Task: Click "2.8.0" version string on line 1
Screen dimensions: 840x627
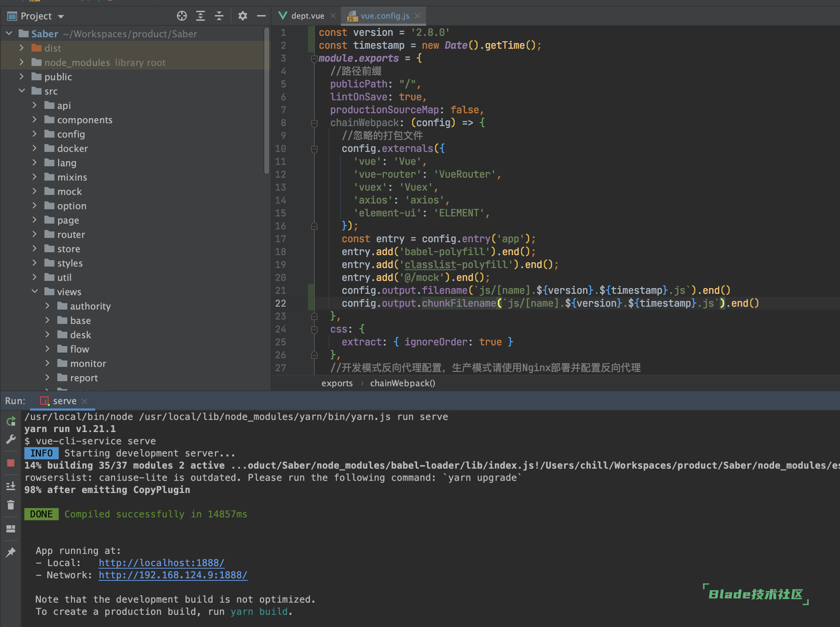Action: pos(430,33)
